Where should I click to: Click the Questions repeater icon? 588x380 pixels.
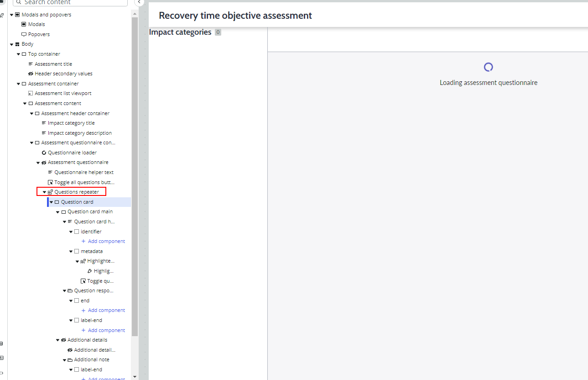[x=50, y=192]
